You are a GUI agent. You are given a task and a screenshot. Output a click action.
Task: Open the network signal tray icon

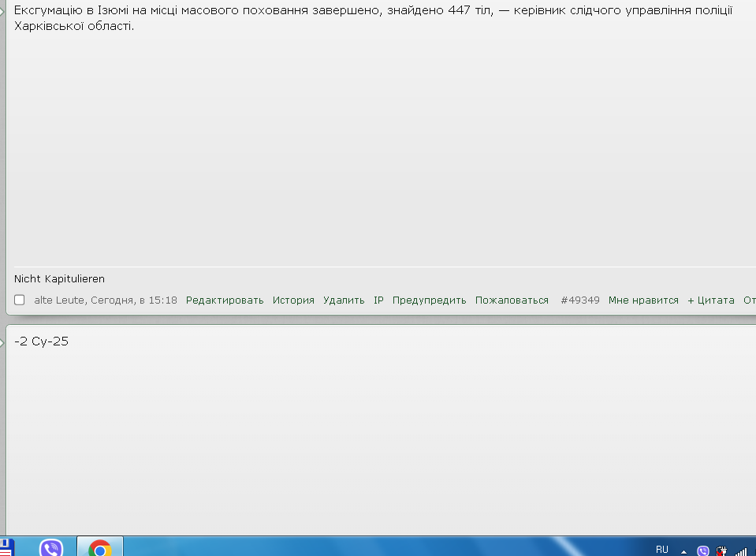(741, 550)
